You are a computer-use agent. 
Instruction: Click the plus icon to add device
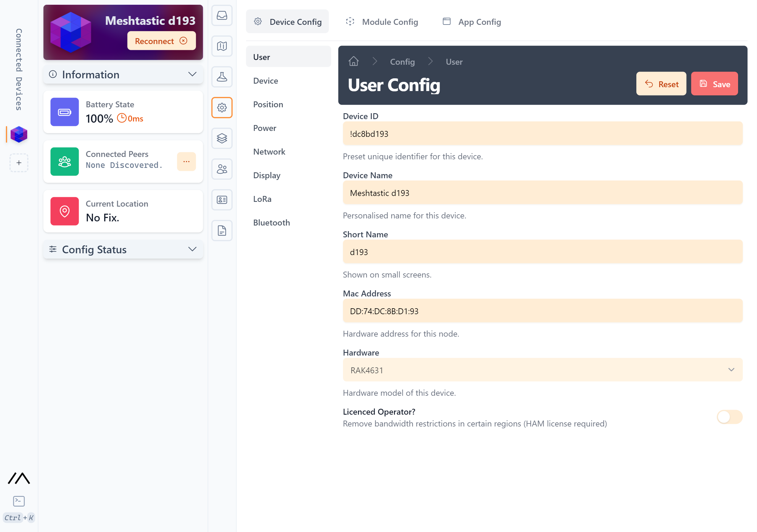[x=19, y=163]
